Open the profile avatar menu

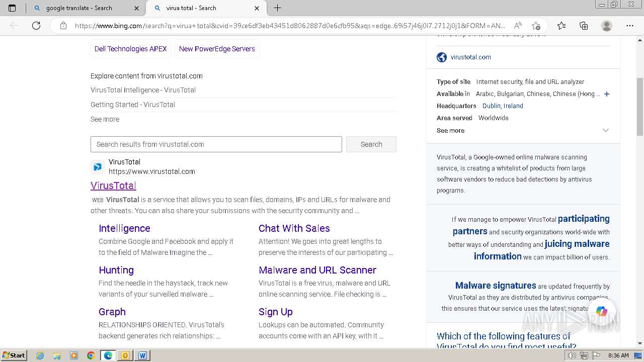pyautogui.click(x=607, y=26)
